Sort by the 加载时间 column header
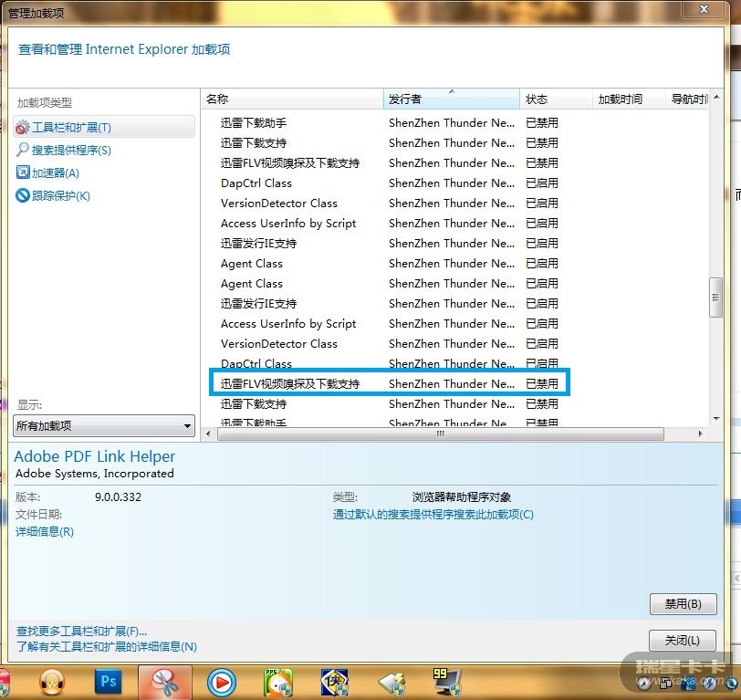This screenshot has width=741, height=700. (x=629, y=99)
